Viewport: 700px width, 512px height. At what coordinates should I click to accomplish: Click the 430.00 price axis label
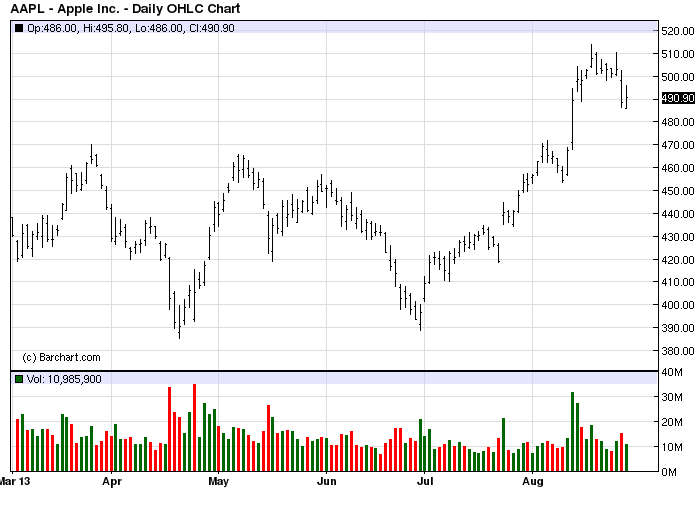pyautogui.click(x=678, y=237)
